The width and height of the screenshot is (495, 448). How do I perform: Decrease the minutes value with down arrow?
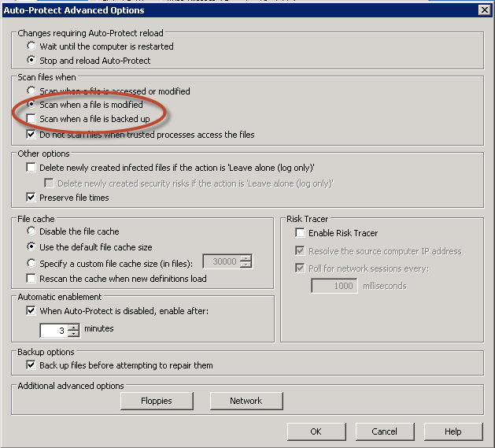pos(74,333)
